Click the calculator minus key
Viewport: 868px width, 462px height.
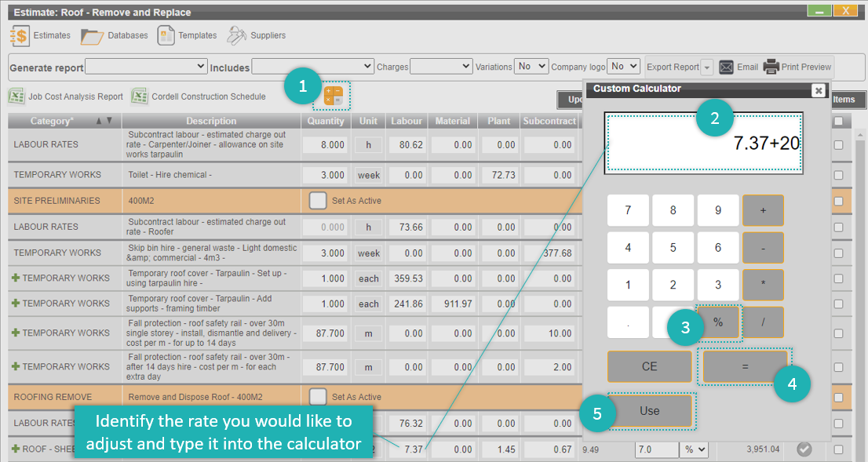pyautogui.click(x=763, y=247)
